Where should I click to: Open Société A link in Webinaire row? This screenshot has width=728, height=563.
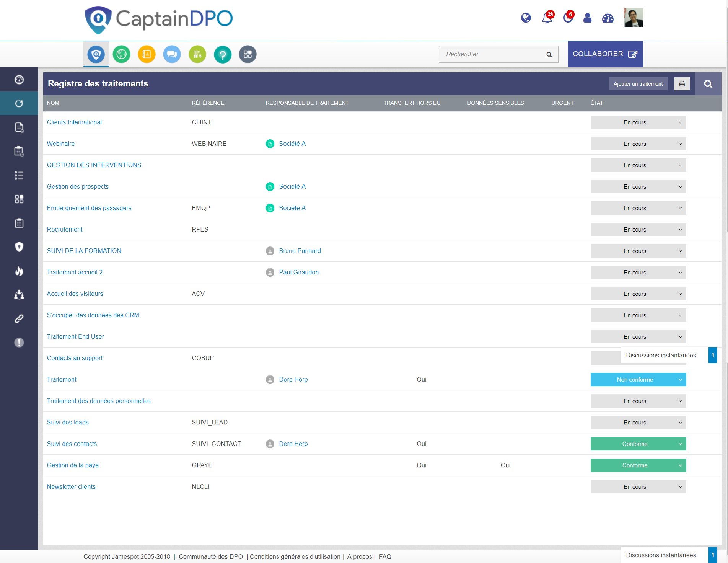[x=292, y=144]
